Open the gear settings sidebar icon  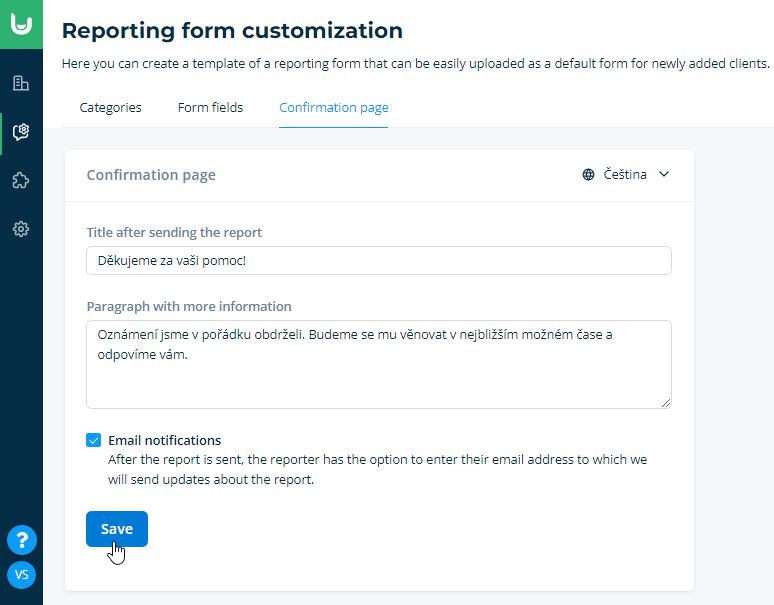pos(21,229)
